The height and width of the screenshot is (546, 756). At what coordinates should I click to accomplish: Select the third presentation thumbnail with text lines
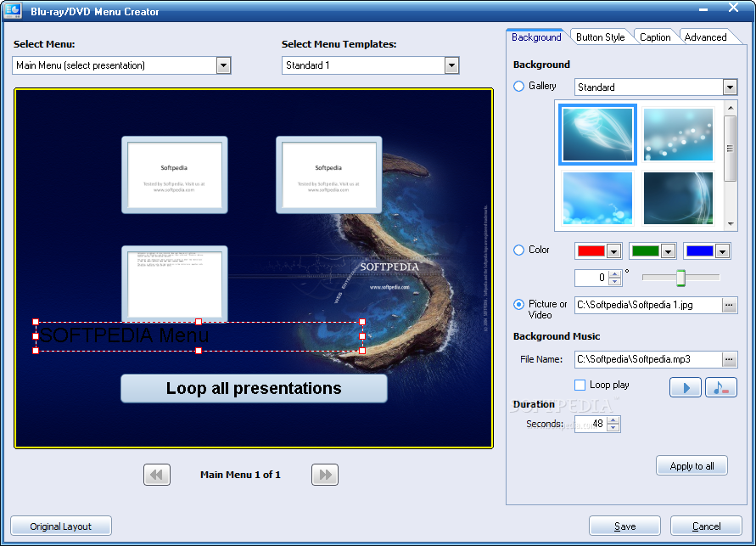pos(175,284)
